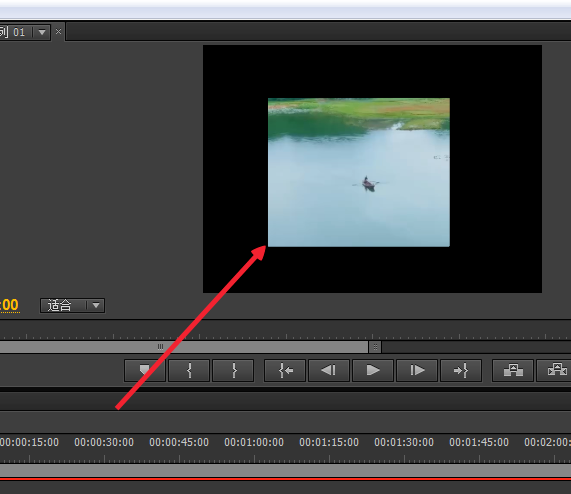Click the 00:00:30:00 mark on timeline ruler
The image size is (571, 494).
pyautogui.click(x=104, y=442)
